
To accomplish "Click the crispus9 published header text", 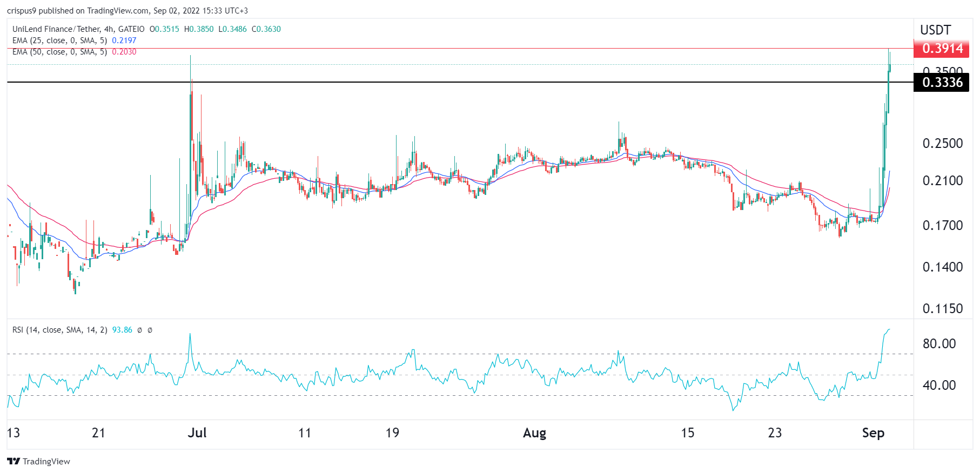I will (x=127, y=10).
